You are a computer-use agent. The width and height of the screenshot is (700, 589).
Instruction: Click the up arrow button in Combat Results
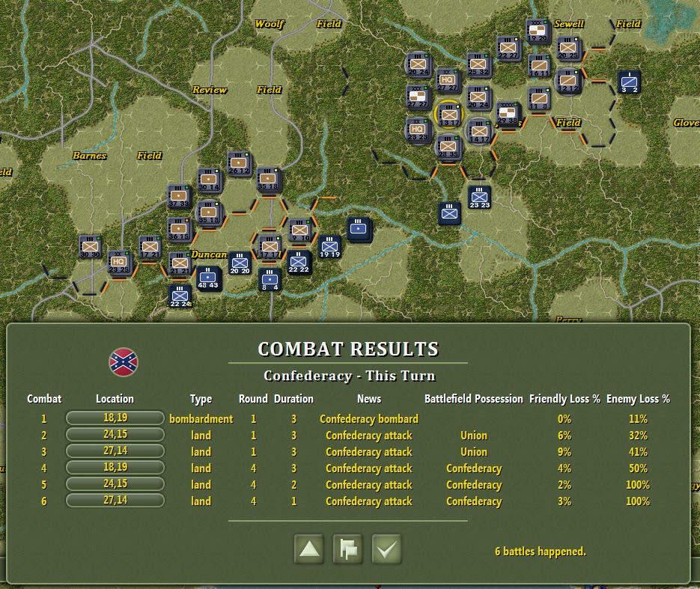[x=309, y=549]
